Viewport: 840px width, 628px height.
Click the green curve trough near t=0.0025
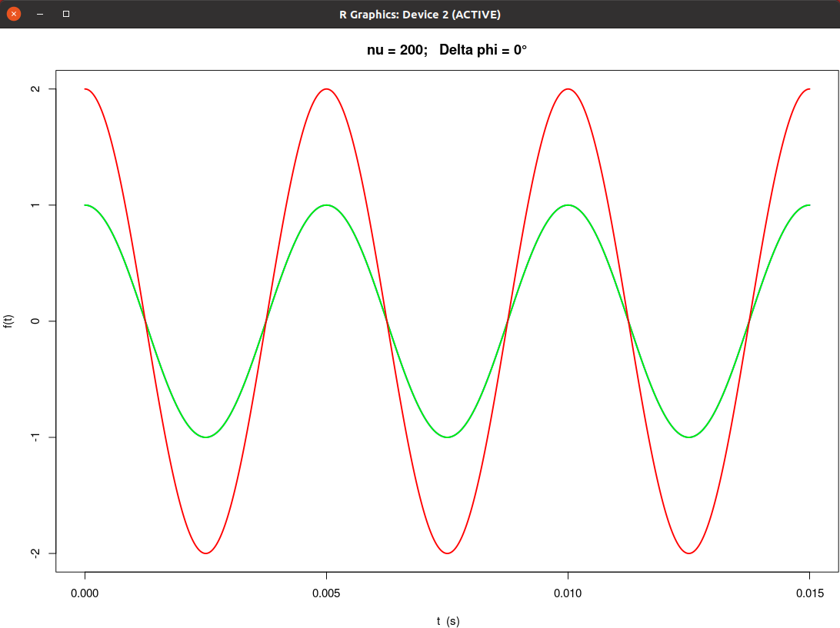(x=205, y=437)
